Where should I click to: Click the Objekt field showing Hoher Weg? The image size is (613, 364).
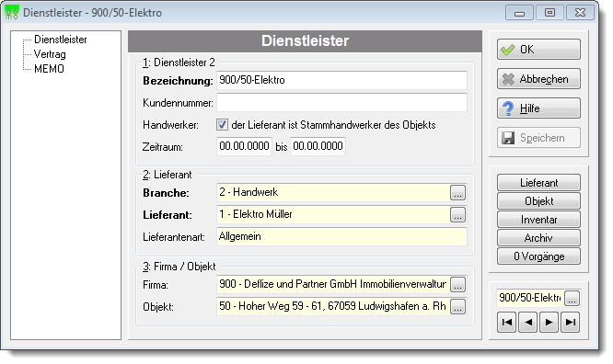point(333,306)
